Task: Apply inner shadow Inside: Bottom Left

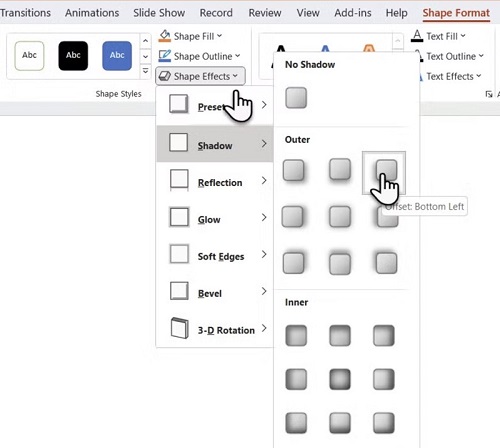Action: (296, 423)
